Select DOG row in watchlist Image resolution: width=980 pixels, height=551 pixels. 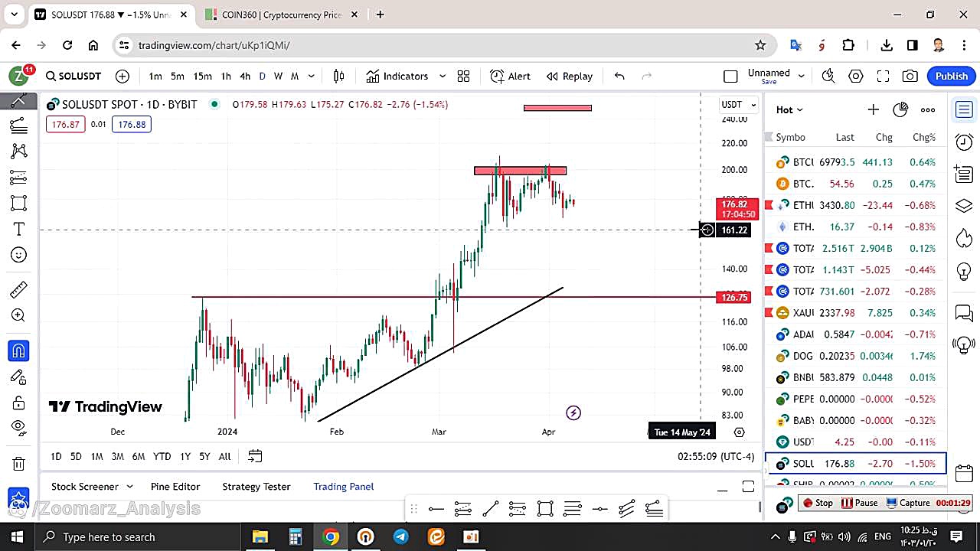coord(856,356)
